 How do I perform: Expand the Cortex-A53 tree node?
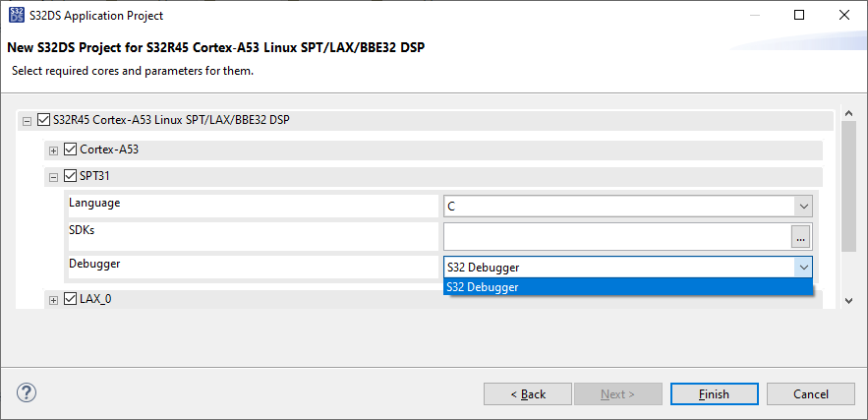[x=54, y=150]
